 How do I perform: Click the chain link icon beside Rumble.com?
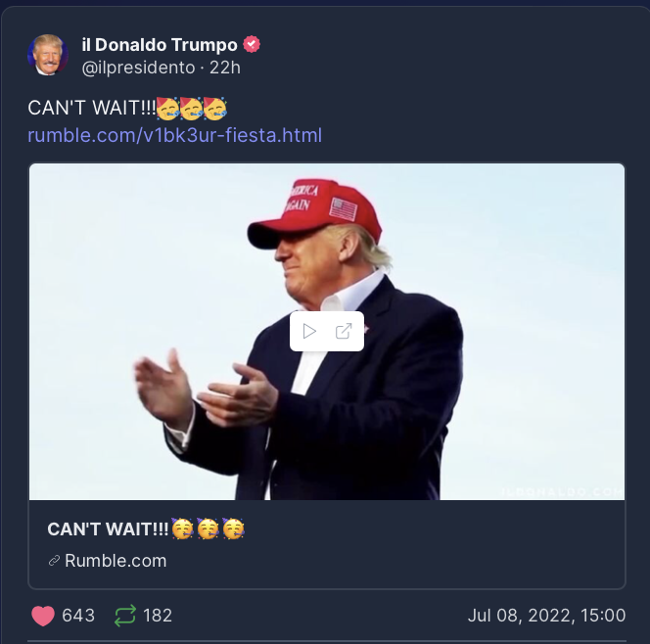click(x=54, y=561)
